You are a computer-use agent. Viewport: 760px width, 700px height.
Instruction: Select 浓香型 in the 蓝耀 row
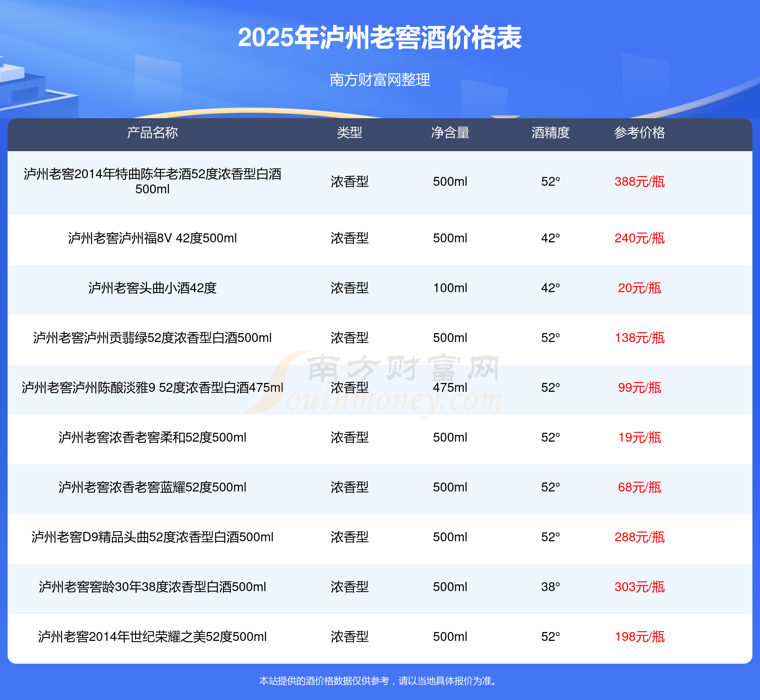pyautogui.click(x=350, y=487)
